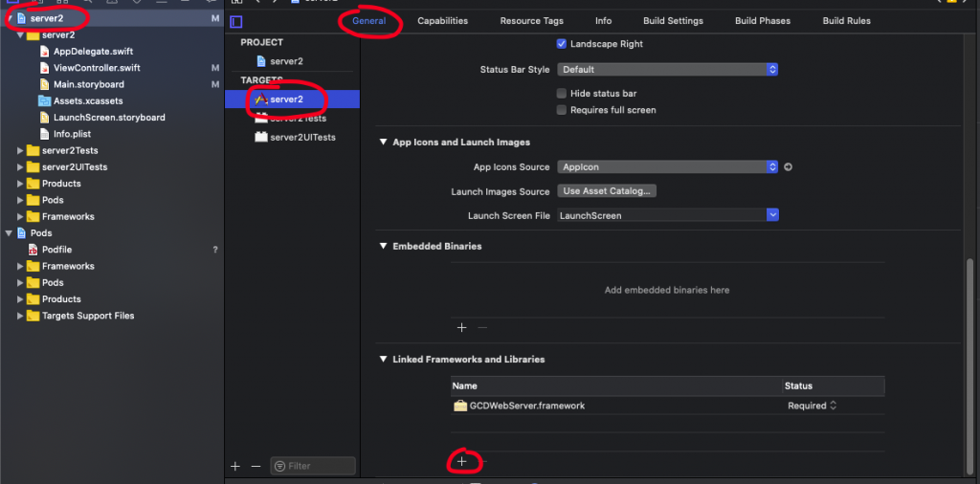Expand the server2Tests folder
Viewport: 980px width, 484px height.
click(x=21, y=150)
